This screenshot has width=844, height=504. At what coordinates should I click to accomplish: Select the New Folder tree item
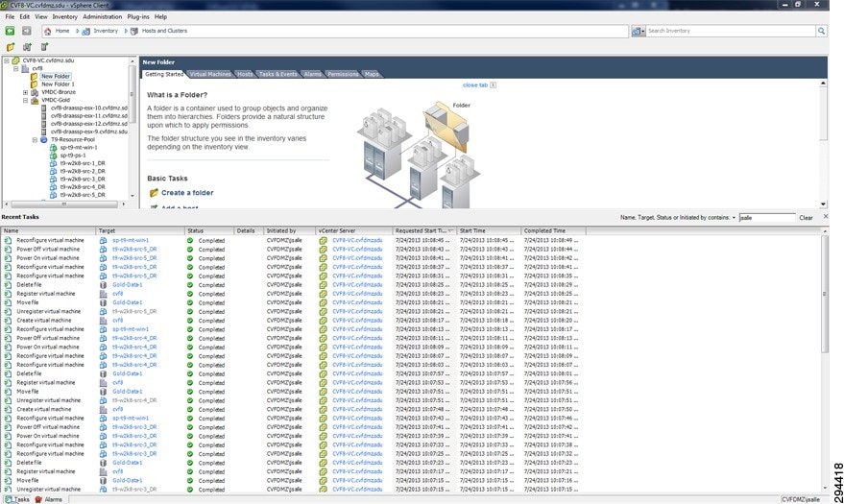pos(56,77)
